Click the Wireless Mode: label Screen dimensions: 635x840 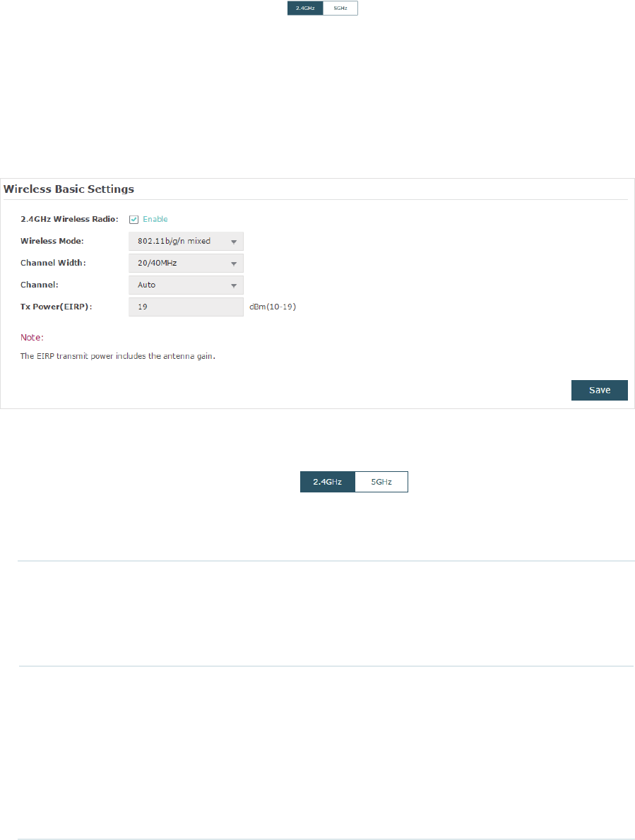52,241
